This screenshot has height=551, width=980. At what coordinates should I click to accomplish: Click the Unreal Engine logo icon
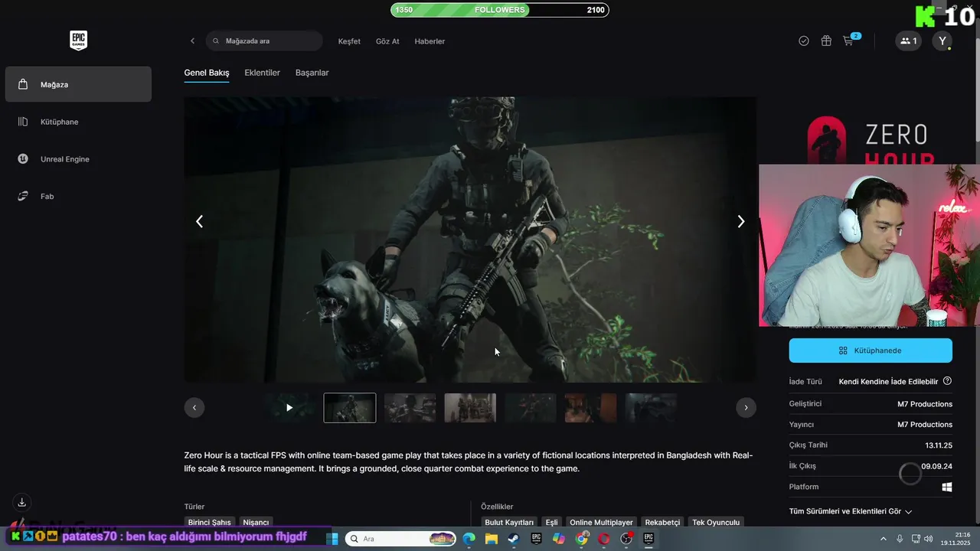tap(23, 159)
